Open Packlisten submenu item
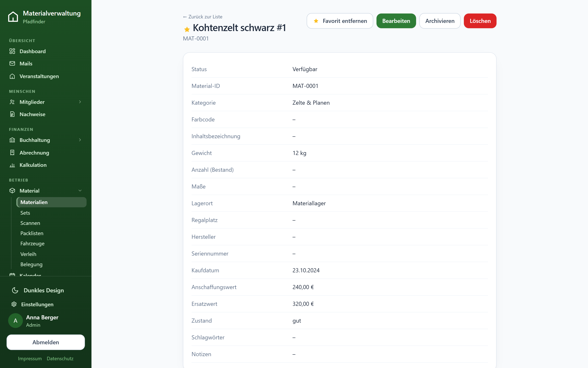 tap(51, 233)
